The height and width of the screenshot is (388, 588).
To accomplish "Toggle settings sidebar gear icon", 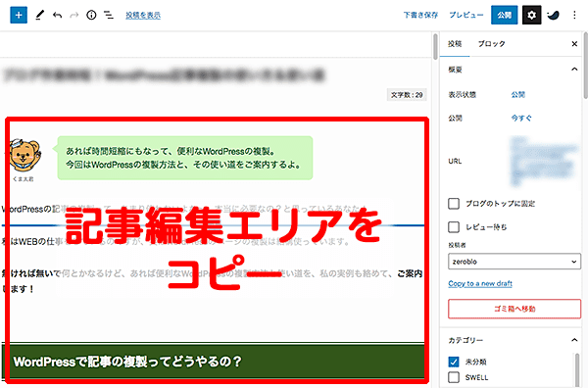I will pyautogui.click(x=531, y=15).
